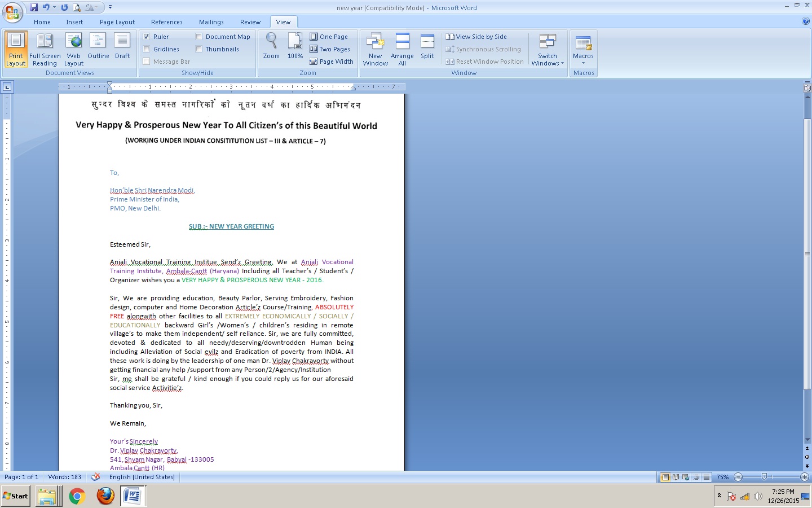Uncheck the Ruler checkbox
The height and width of the screenshot is (508, 812).
(x=147, y=37)
